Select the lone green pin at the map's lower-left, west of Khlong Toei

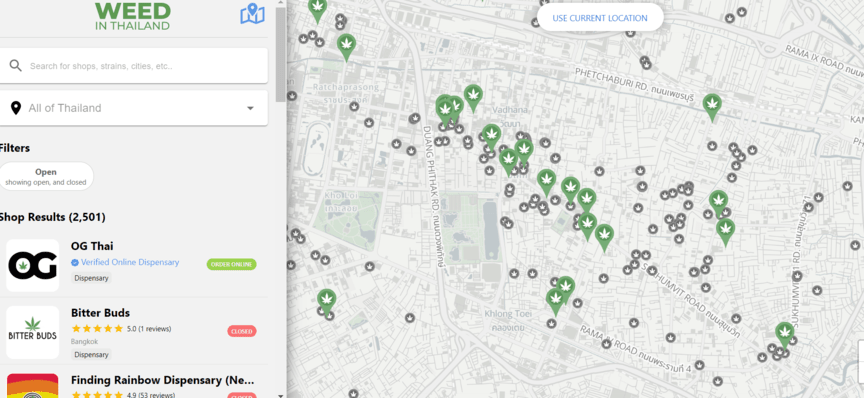coord(327,302)
